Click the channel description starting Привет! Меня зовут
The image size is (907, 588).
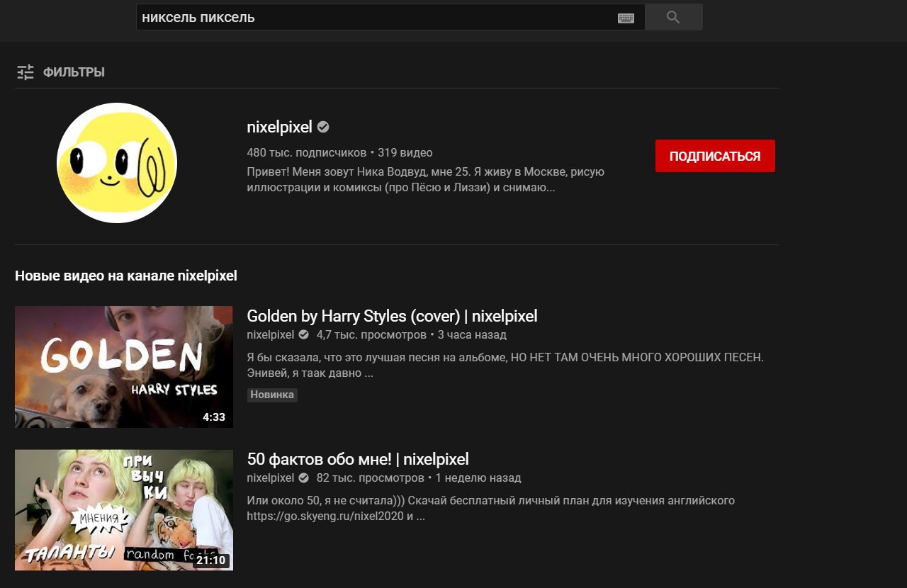coord(425,180)
